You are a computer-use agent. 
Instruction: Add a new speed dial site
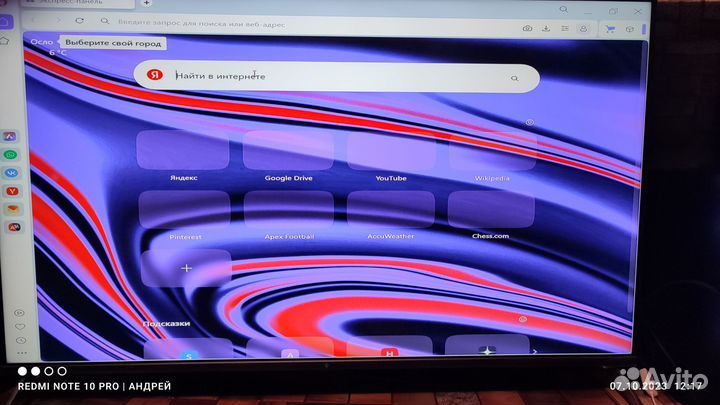(185, 268)
